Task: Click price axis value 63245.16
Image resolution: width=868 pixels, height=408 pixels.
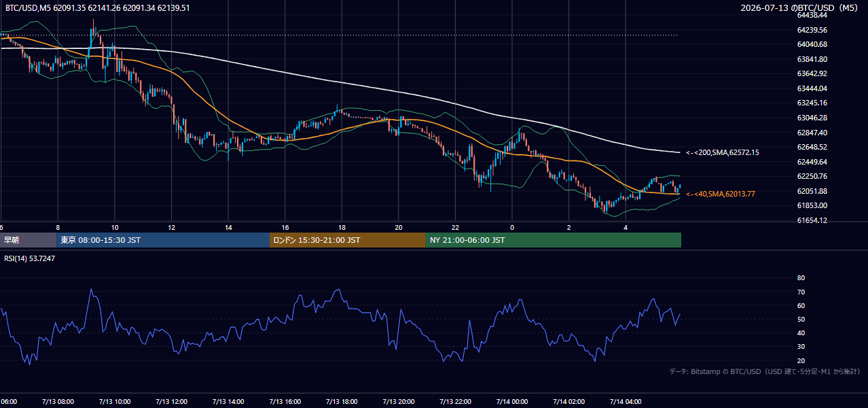Action: coord(812,103)
